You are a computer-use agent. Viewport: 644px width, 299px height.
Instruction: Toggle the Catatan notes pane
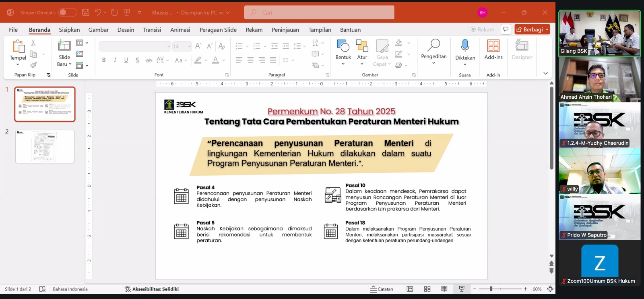[x=382, y=289]
